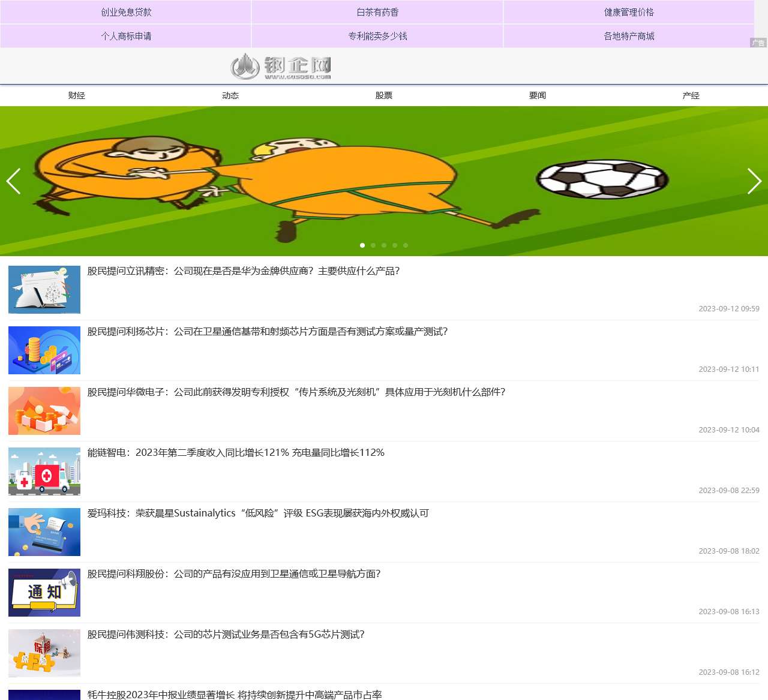Open the 要闻 navigation tab

point(538,95)
